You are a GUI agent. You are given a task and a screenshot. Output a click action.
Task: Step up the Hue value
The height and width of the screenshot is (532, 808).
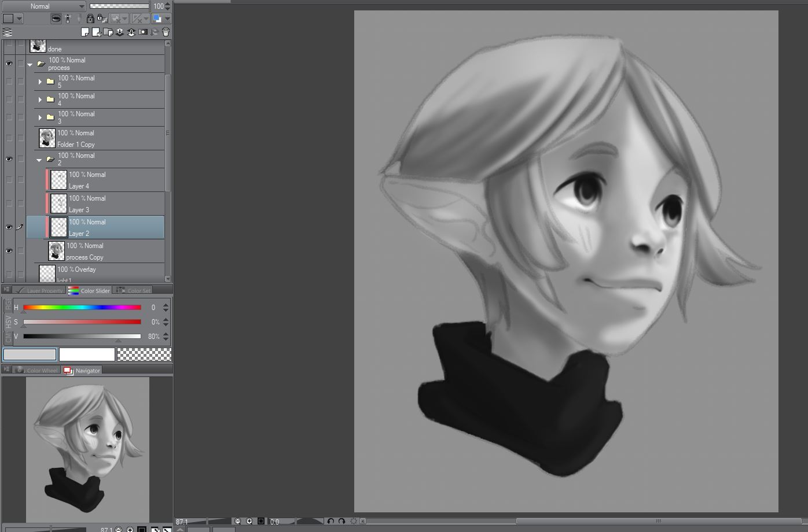pyautogui.click(x=166, y=305)
